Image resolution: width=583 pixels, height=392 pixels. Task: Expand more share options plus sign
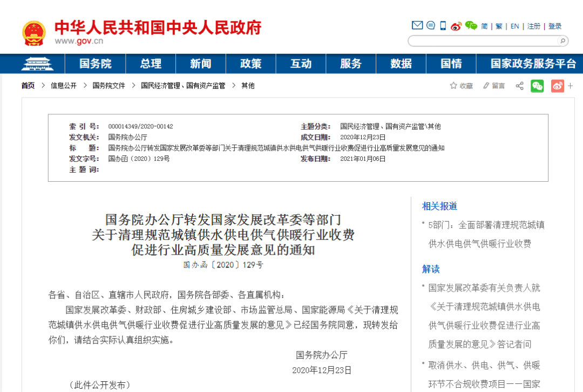571,86
